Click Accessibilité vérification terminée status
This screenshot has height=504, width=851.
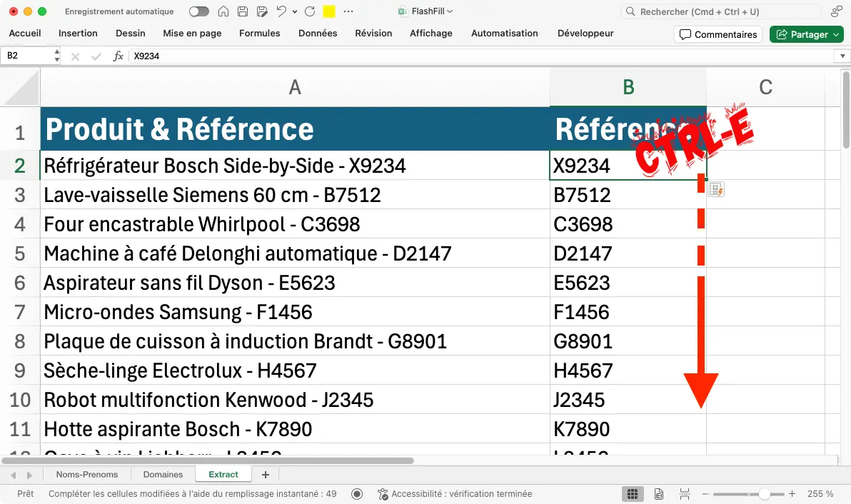455,494
